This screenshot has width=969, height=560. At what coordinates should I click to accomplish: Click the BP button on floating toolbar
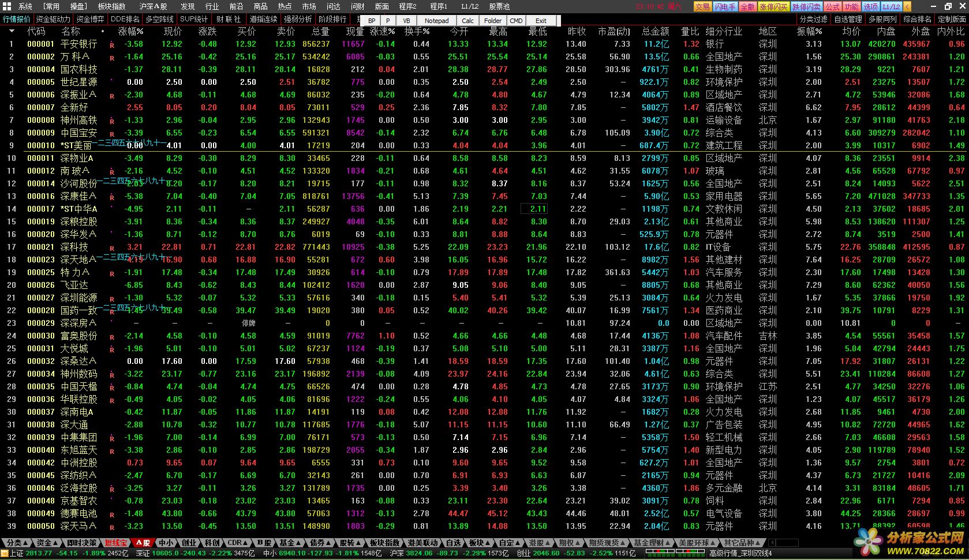click(372, 21)
